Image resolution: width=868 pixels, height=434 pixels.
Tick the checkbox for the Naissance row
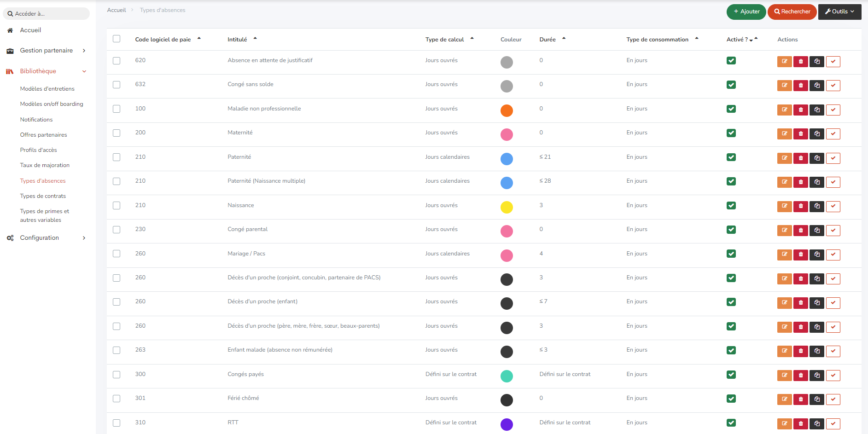117,206
